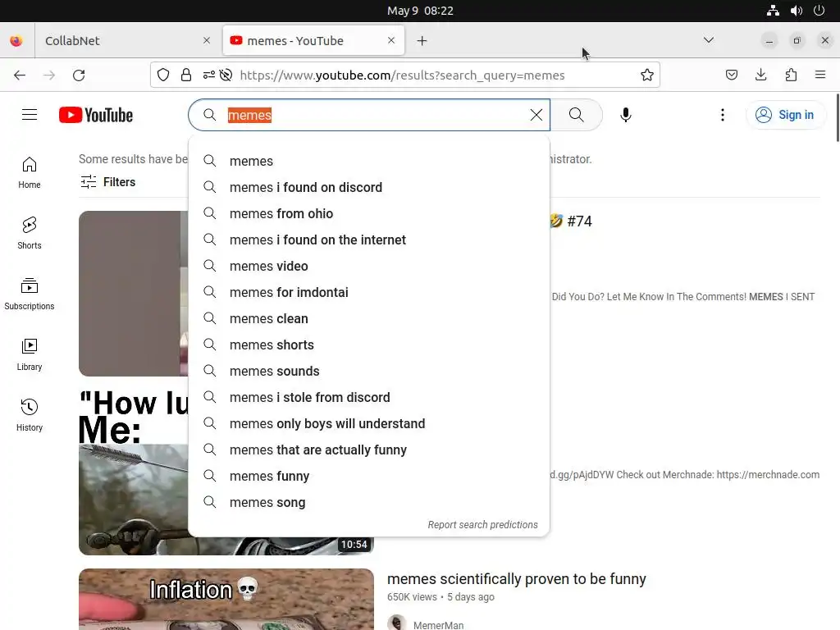840x630 pixels.
Task: Close the CollabNet tab
Action: click(x=207, y=40)
